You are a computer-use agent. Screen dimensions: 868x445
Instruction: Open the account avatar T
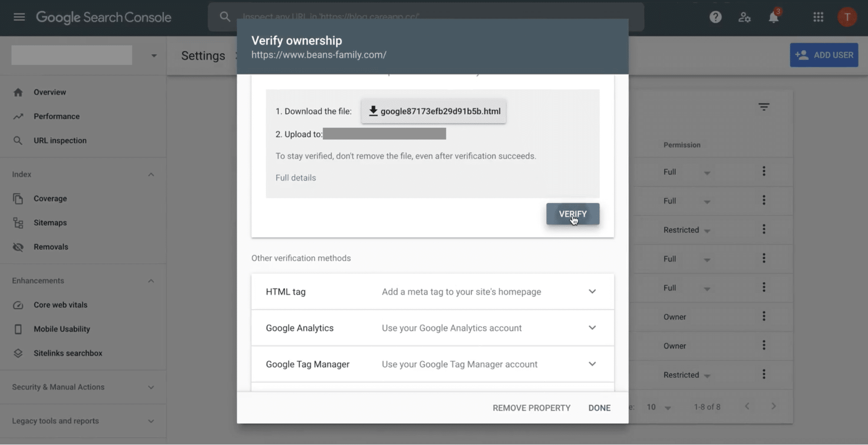click(x=847, y=17)
